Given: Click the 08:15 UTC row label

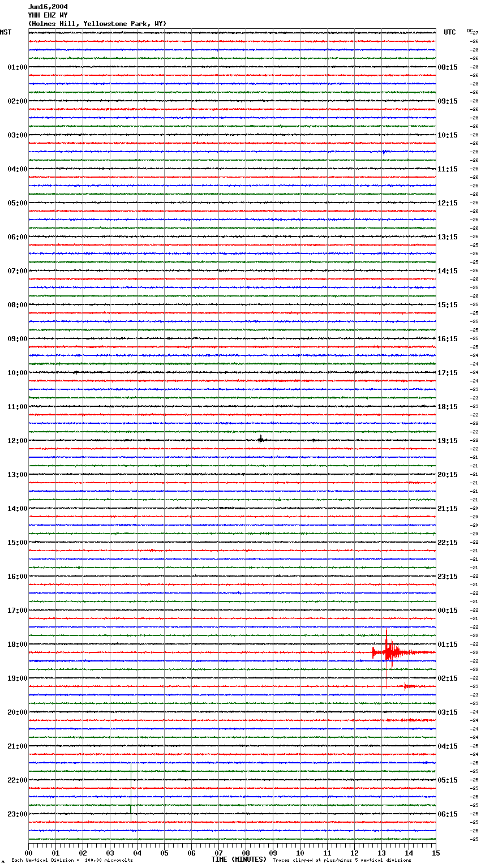Looking at the screenshot, I should [x=448, y=67].
